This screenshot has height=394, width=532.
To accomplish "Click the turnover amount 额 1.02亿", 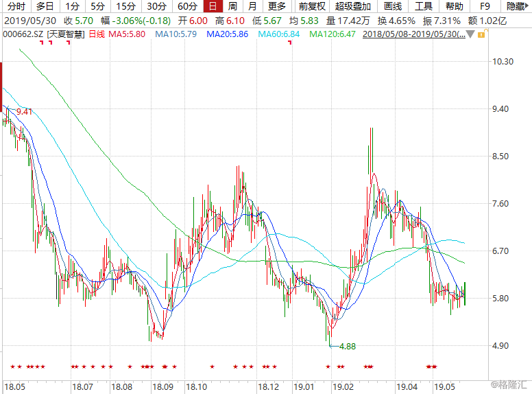I will [x=487, y=21].
